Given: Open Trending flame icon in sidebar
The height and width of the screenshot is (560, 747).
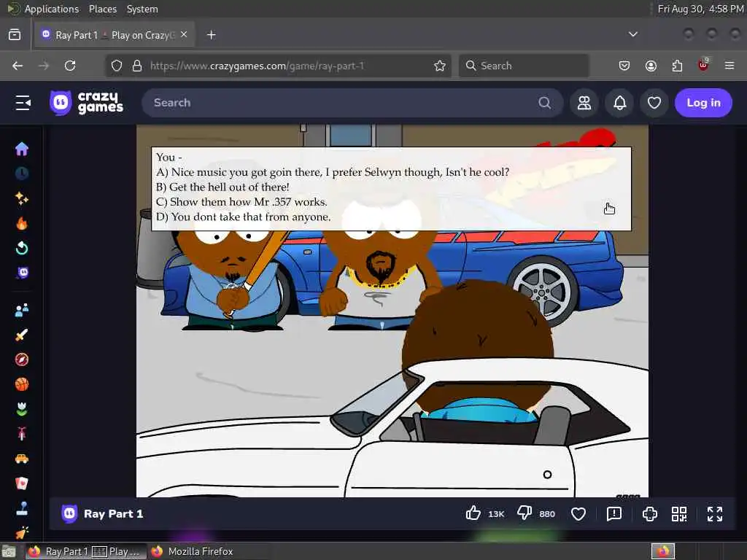Looking at the screenshot, I should point(22,223).
